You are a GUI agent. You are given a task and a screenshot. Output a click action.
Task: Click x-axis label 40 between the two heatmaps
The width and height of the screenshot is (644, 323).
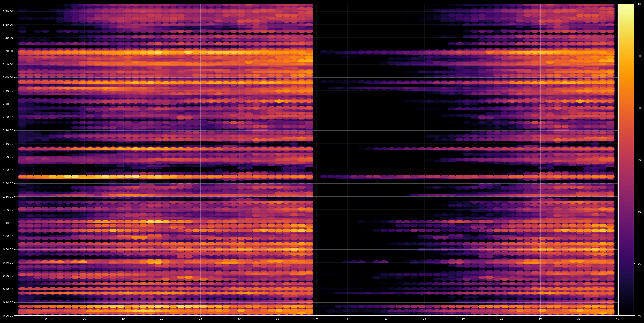pyautogui.click(x=316, y=319)
